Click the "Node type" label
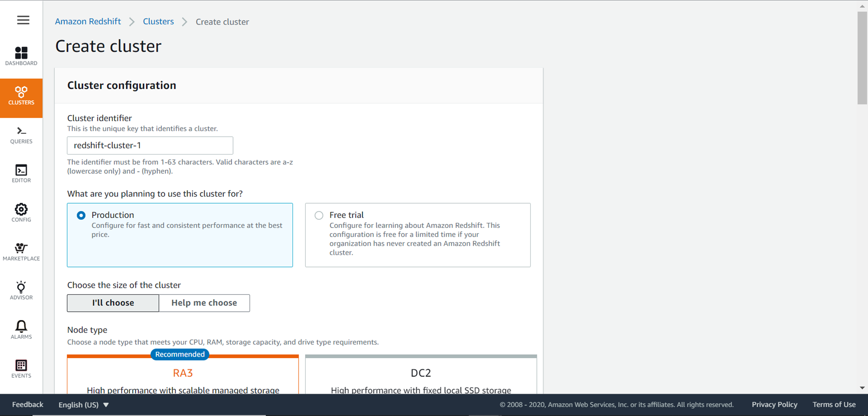The height and width of the screenshot is (416, 868). click(x=87, y=330)
